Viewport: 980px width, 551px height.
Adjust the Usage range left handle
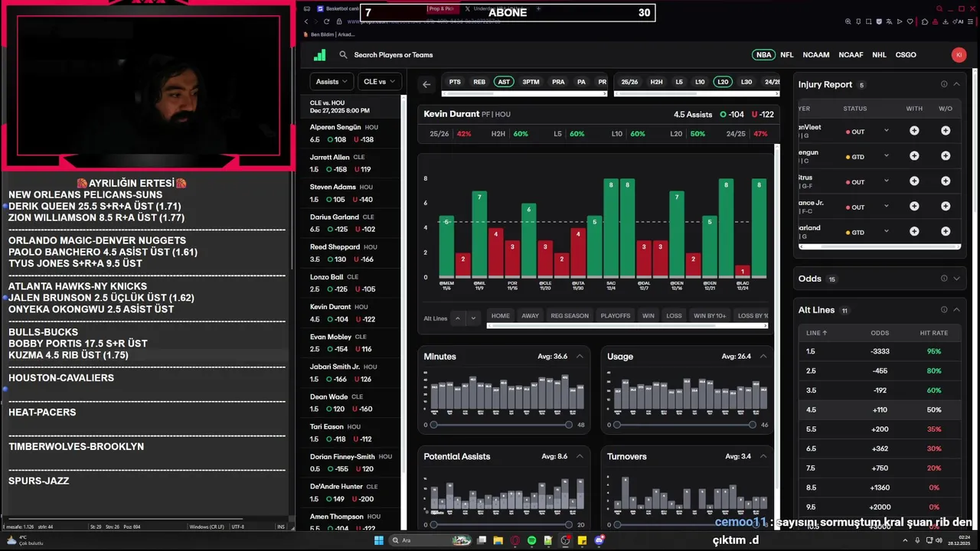pos(617,425)
